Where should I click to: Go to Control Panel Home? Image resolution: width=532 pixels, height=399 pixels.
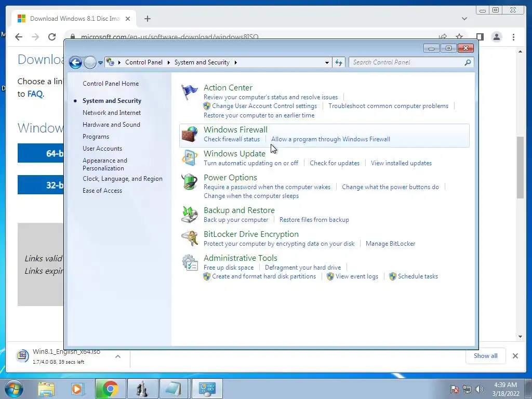point(111,84)
